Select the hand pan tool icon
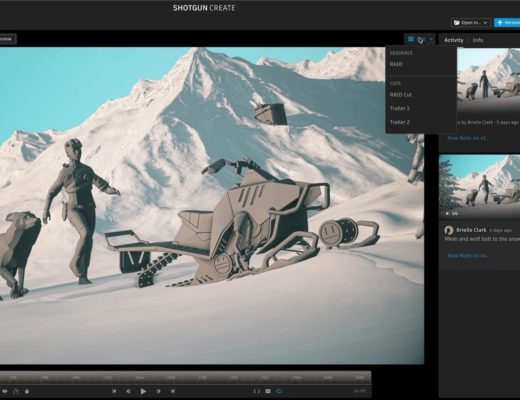 pos(27,391)
